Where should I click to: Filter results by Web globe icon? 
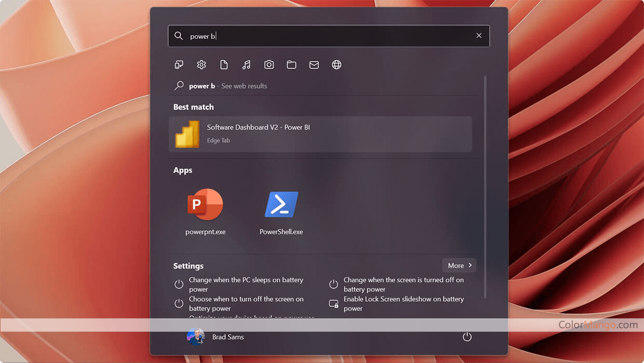pos(337,65)
